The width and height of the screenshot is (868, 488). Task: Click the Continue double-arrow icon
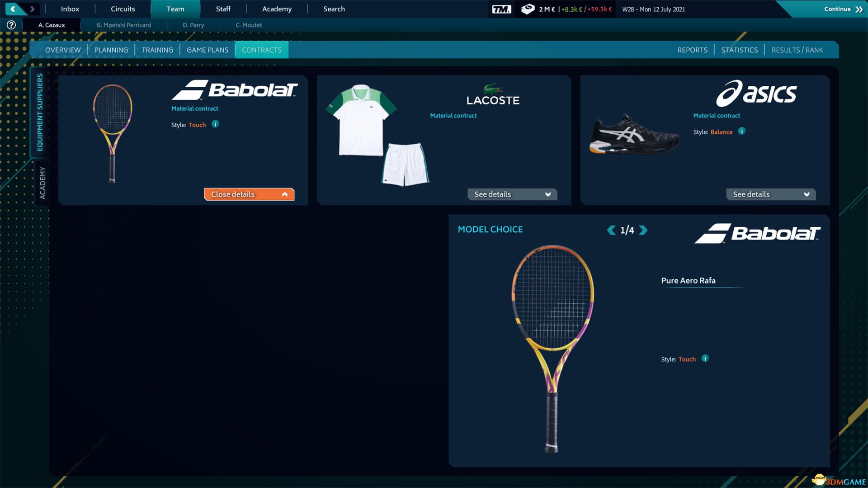pos(859,9)
